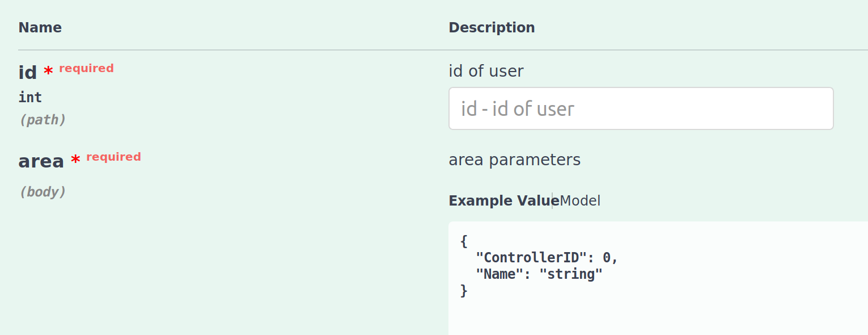Click the id of user description text
The height and width of the screenshot is (335, 868).
[486, 71]
